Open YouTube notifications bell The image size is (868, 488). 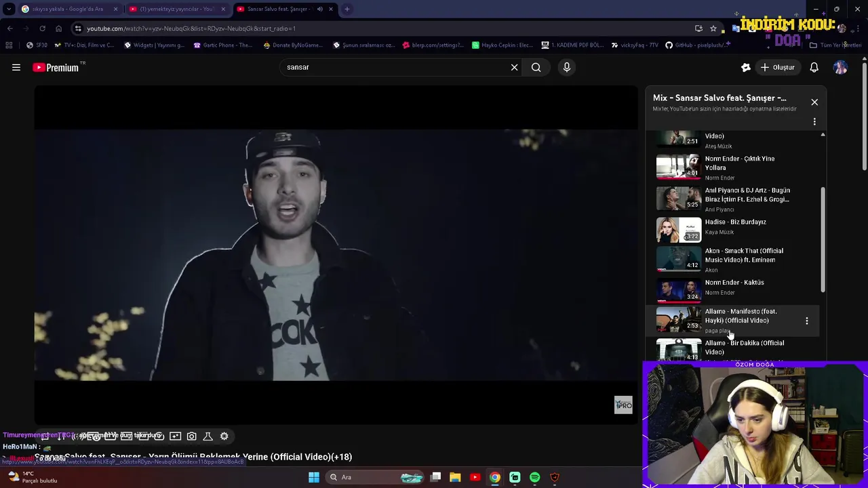814,67
